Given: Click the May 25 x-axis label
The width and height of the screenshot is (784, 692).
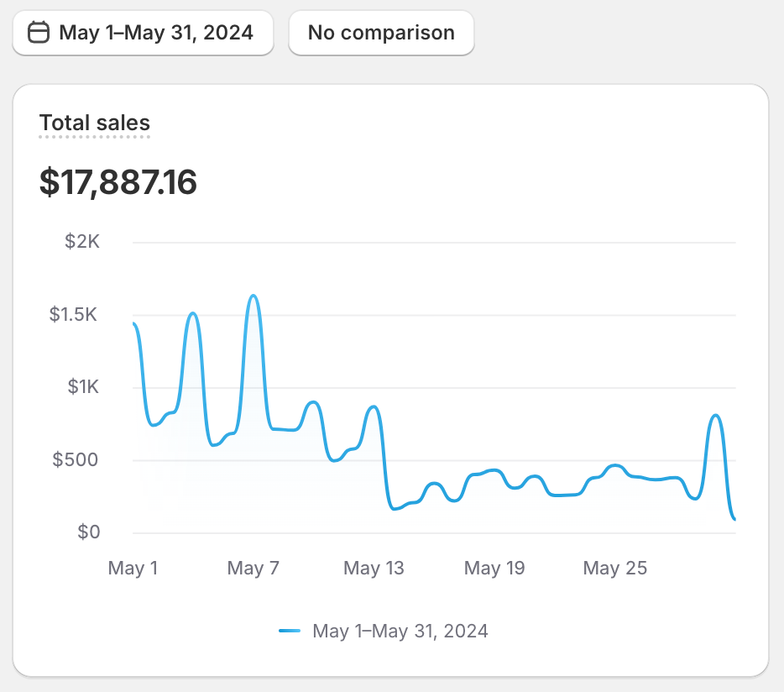Looking at the screenshot, I should point(614,569).
